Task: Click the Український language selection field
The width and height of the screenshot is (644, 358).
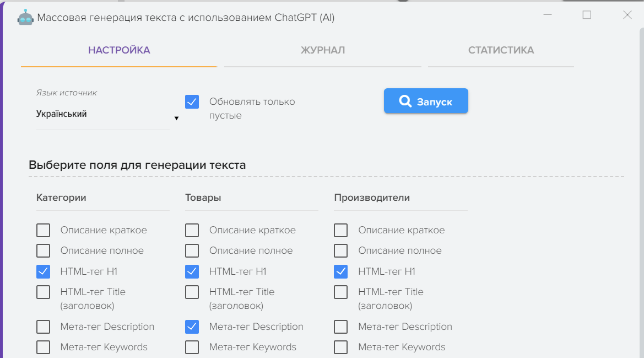Action: click(x=102, y=115)
